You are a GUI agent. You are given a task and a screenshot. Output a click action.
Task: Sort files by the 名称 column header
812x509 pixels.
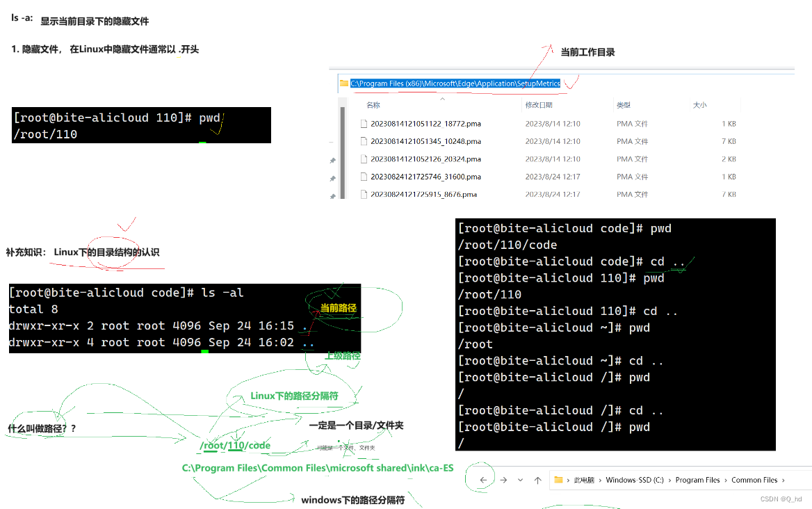coord(373,105)
